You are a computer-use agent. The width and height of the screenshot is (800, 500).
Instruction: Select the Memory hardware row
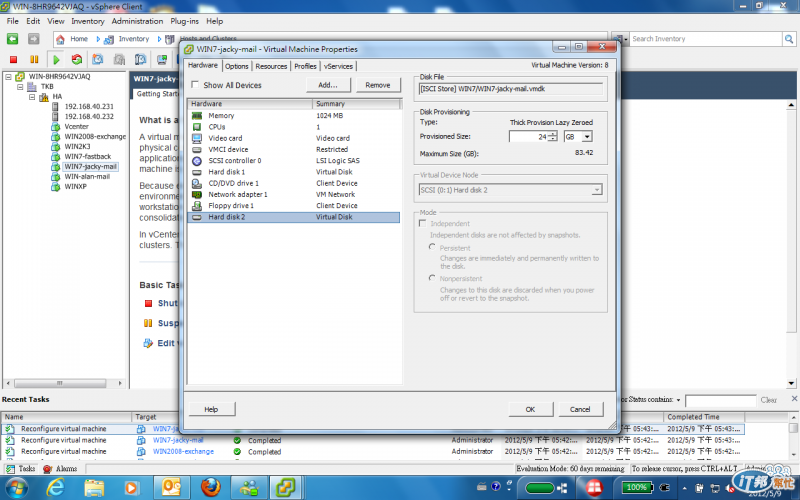[x=294, y=116]
